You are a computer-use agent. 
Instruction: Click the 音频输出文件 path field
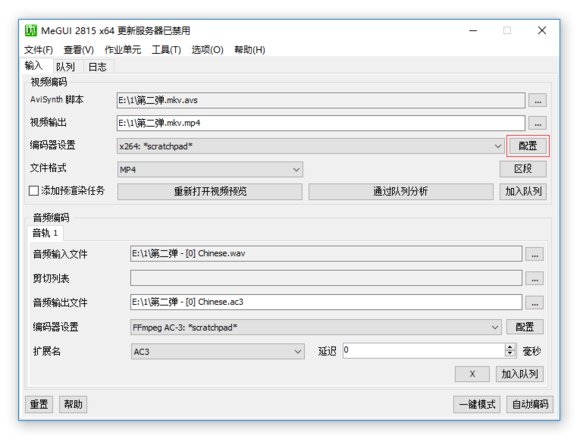[326, 302]
